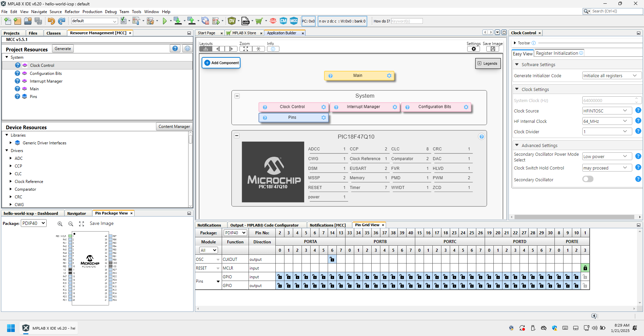The image size is (644, 336).
Task: Click Application Builder settings gear icon
Action: click(x=474, y=49)
